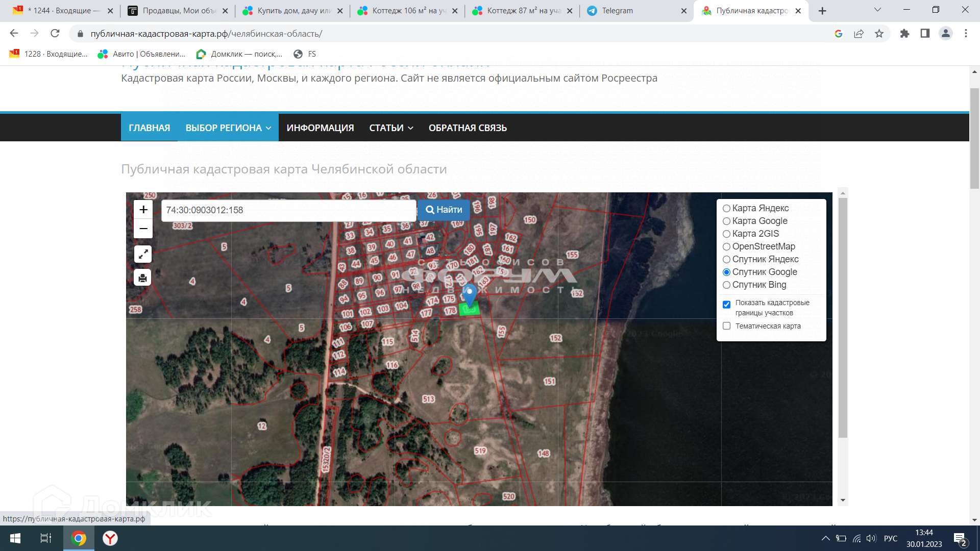The width and height of the screenshot is (980, 551).
Task: Reload the current page
Action: coord(55,34)
